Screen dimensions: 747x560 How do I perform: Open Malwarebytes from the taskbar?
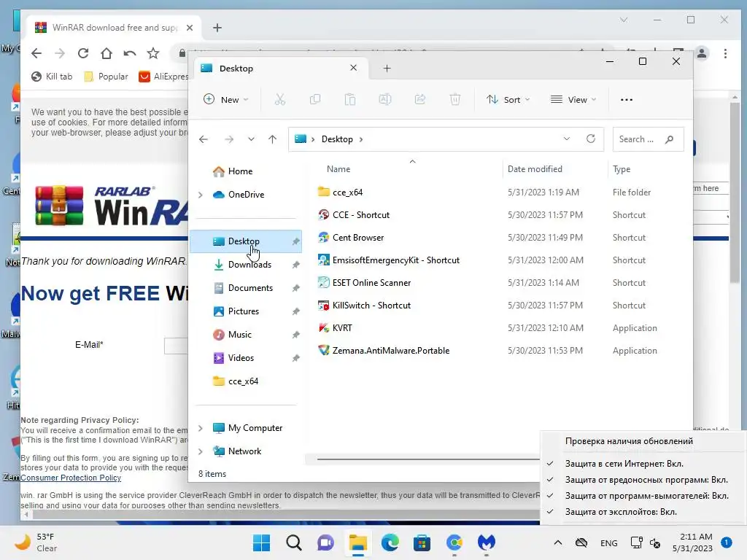tap(487, 542)
